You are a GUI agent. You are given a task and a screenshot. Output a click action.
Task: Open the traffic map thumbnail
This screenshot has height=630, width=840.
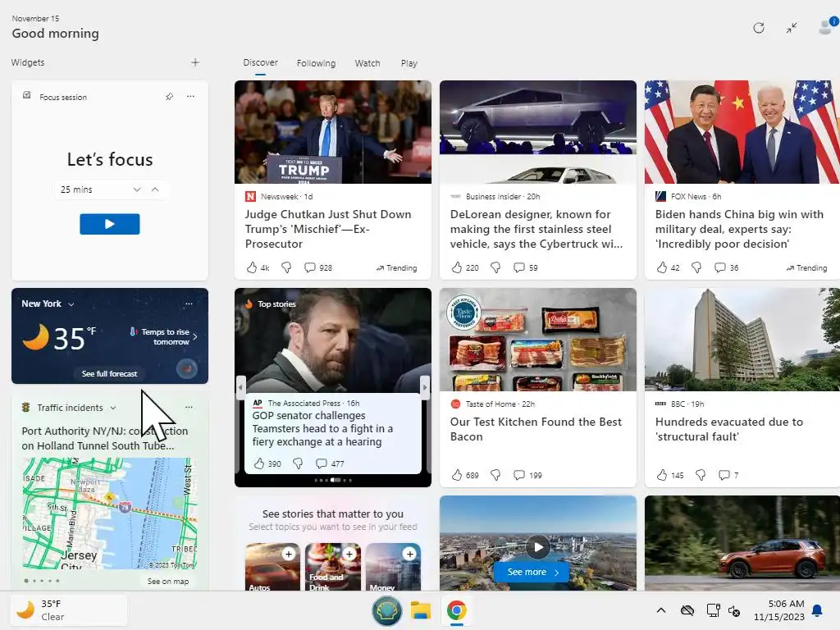point(110,514)
